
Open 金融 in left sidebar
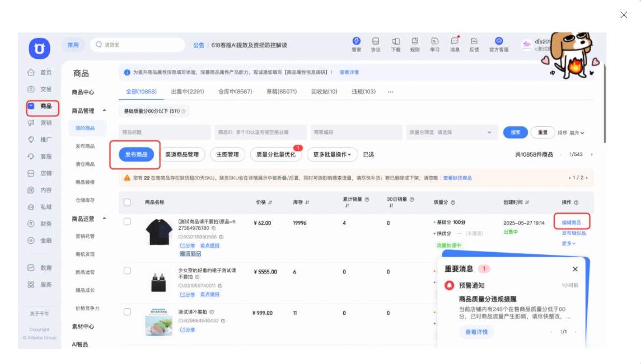pos(40,240)
